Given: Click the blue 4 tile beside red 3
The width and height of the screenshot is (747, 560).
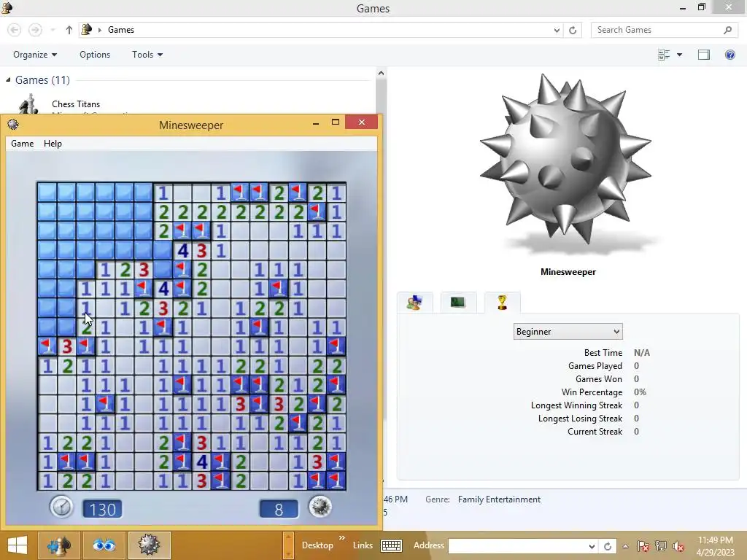Looking at the screenshot, I should tap(183, 250).
